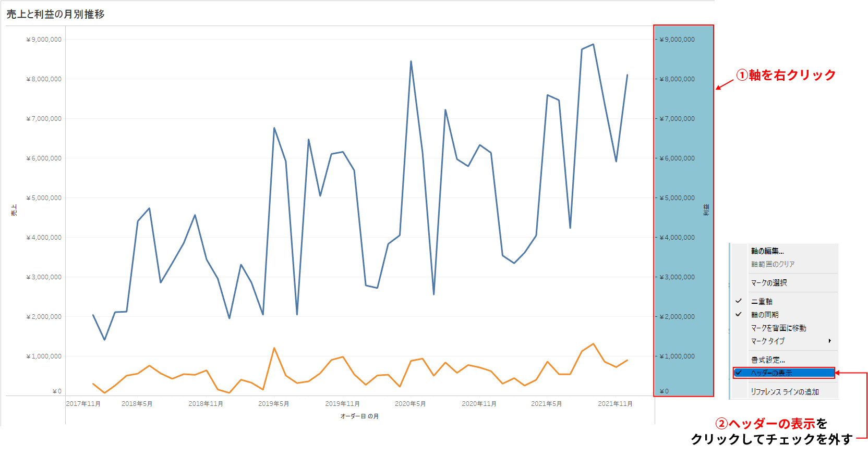Click ¥2,000,000 on the right 利益 axis
Screen dimensions: 868x457
(x=677, y=317)
